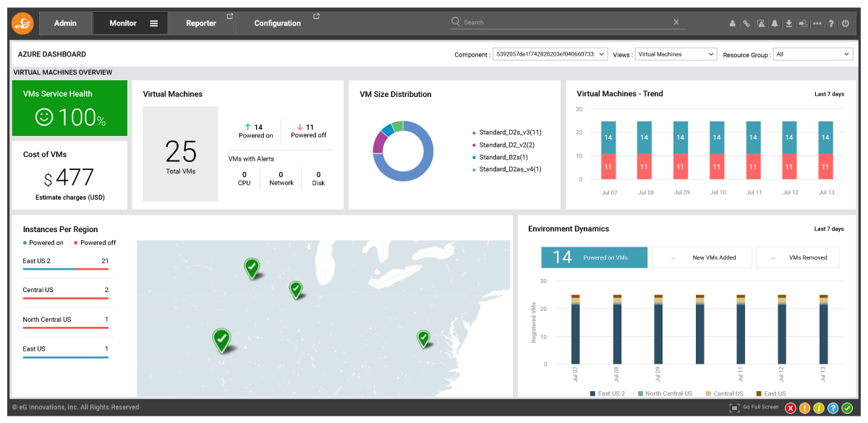Click the chain link icon in the header
The height and width of the screenshot is (423, 868).
pyautogui.click(x=746, y=23)
